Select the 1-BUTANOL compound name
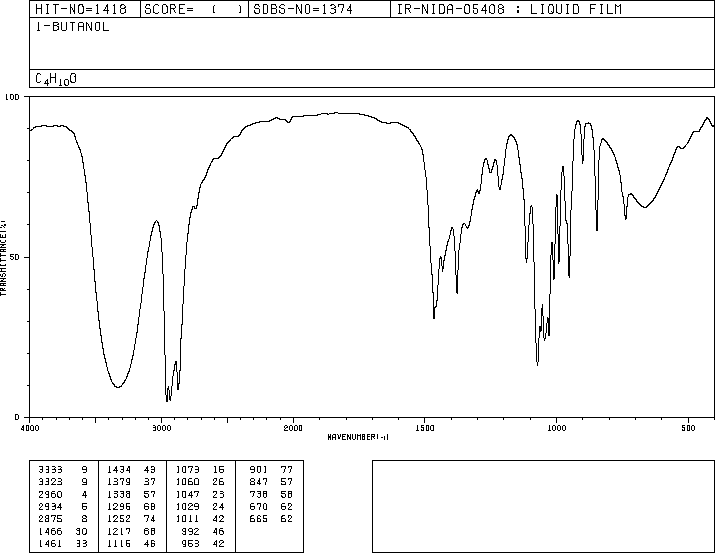This screenshot has height=553, width=715. pos(73,27)
